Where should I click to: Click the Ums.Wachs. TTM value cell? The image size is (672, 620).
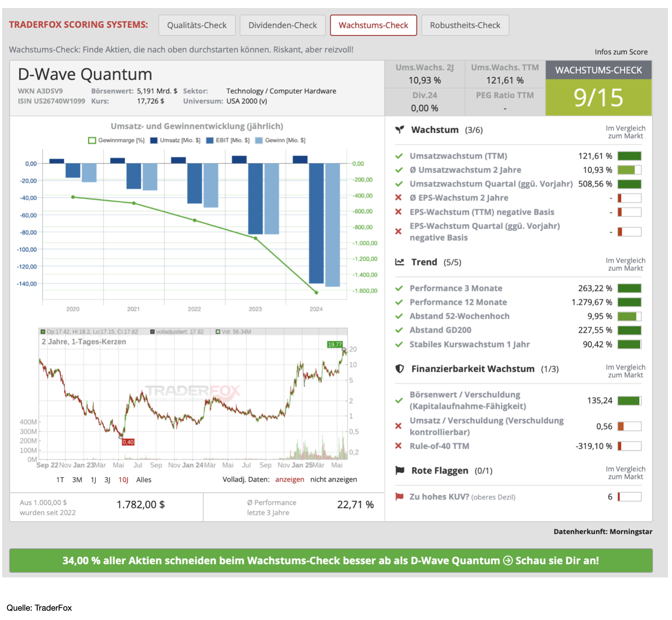click(x=505, y=75)
